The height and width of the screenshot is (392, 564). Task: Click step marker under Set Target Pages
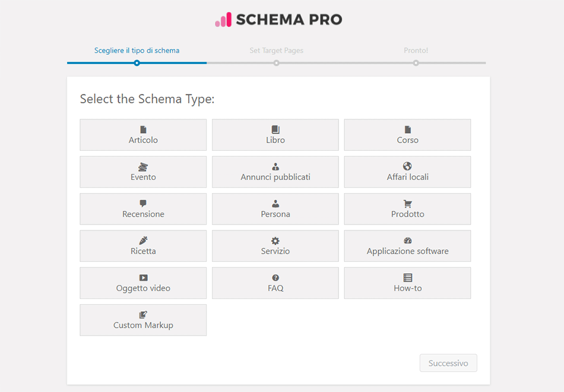[x=276, y=63]
